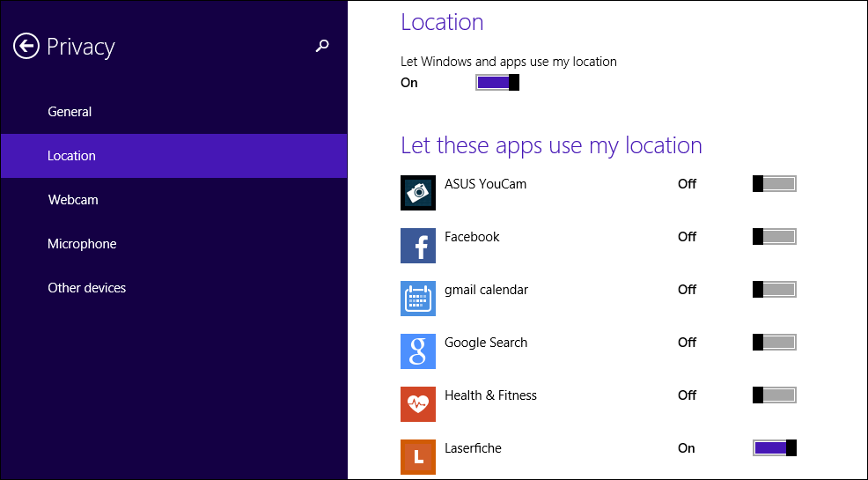Click the On status under the Location heading
The image size is (868, 480).
(x=409, y=83)
